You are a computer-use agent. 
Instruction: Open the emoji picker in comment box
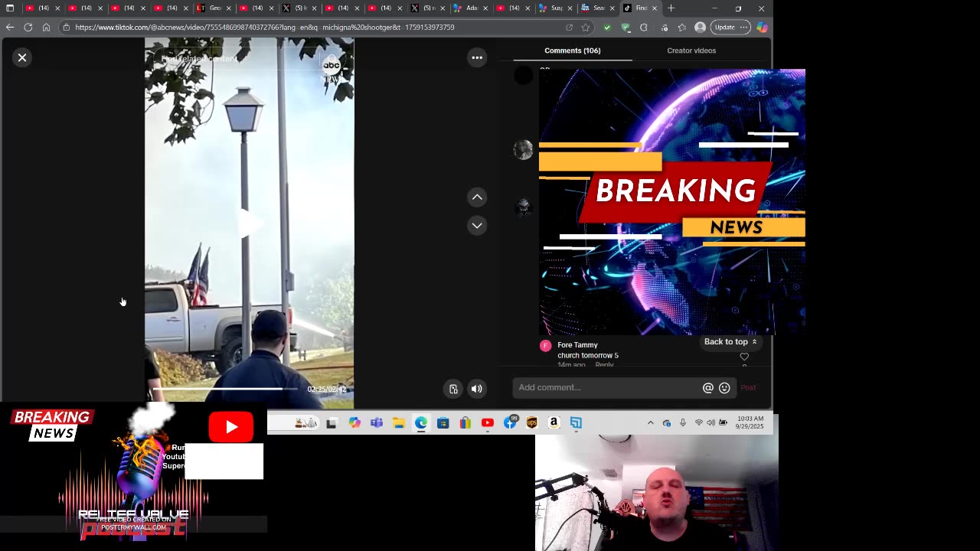point(724,388)
